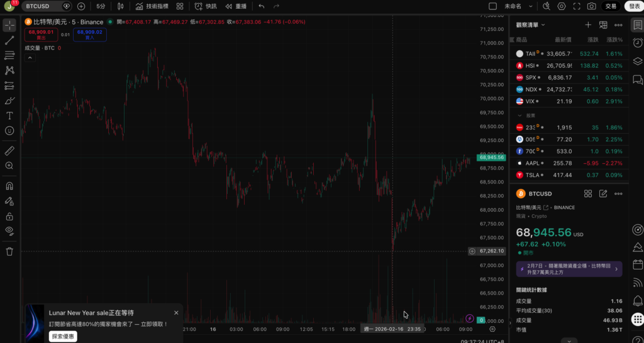The image size is (644, 343).
Task: Toggle lock all drawings padlock
Action: [9, 216]
